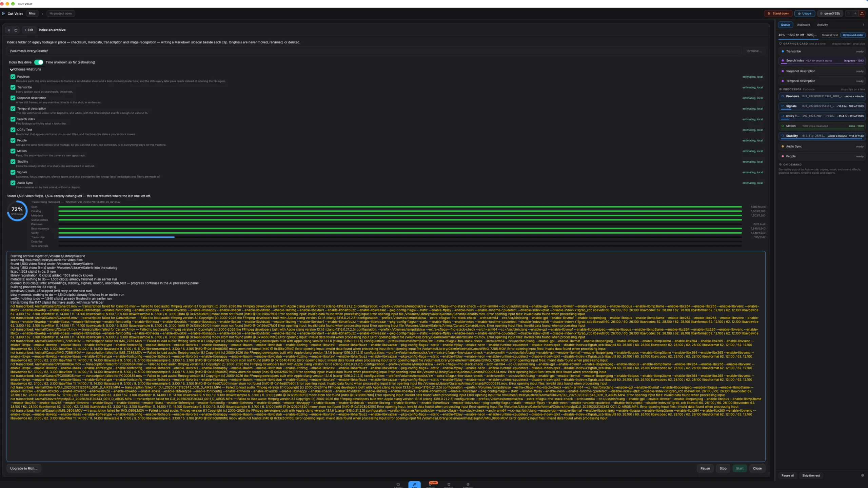
Task: Switch to the Activity tab
Action: 822,25
